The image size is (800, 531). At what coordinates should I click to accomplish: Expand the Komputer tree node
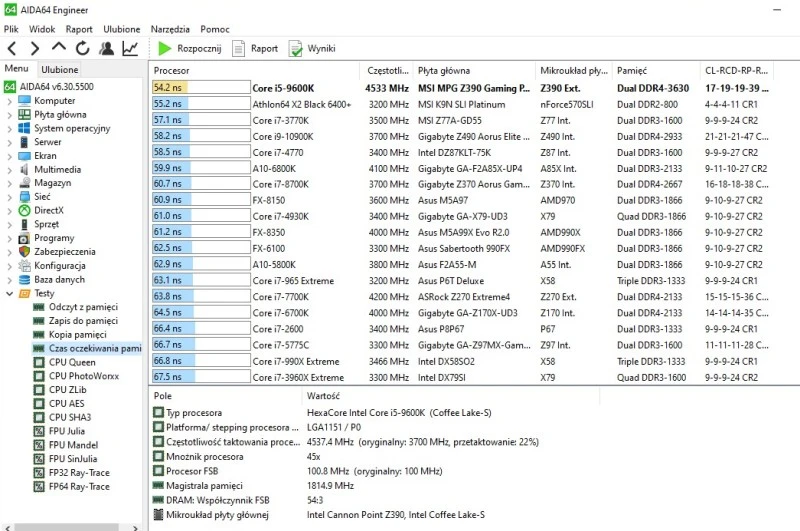coord(9,101)
